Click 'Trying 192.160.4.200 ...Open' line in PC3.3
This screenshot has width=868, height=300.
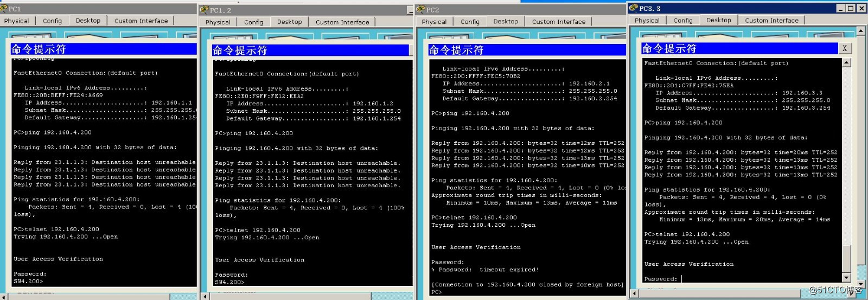(696, 242)
